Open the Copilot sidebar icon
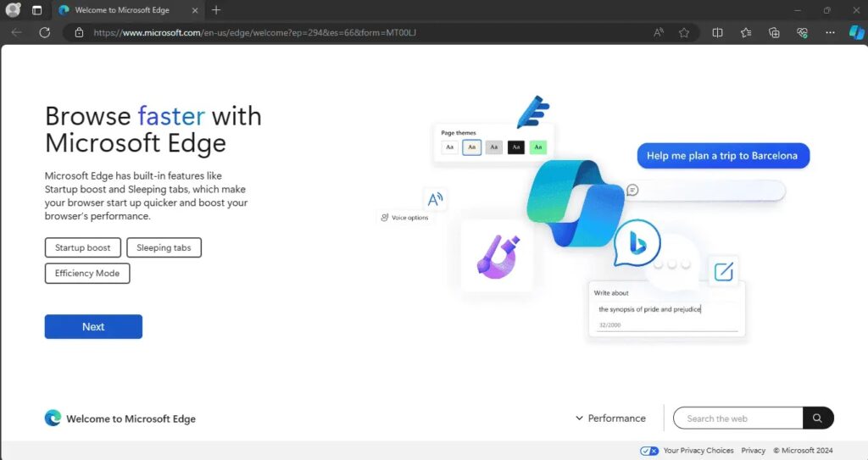Screen dimensions: 868x460 pos(856,33)
